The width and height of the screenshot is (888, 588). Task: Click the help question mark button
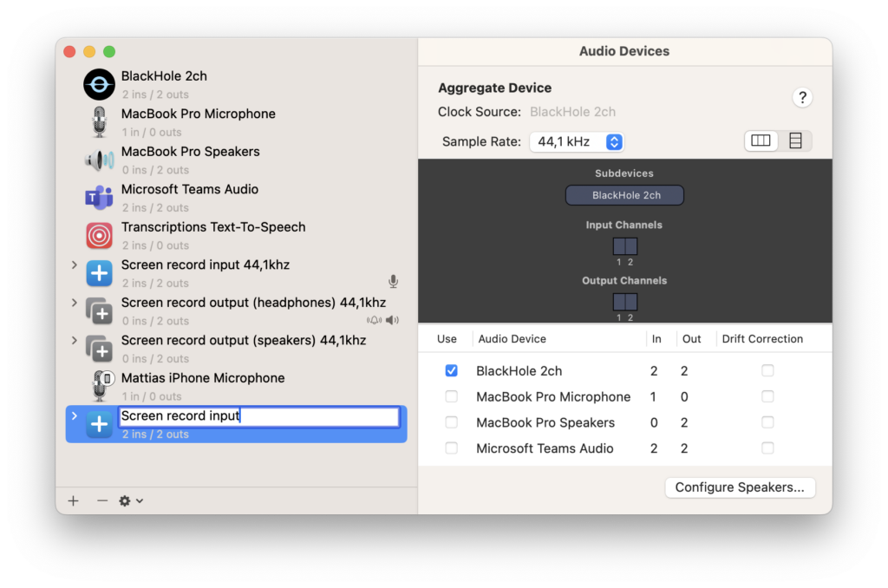(802, 97)
